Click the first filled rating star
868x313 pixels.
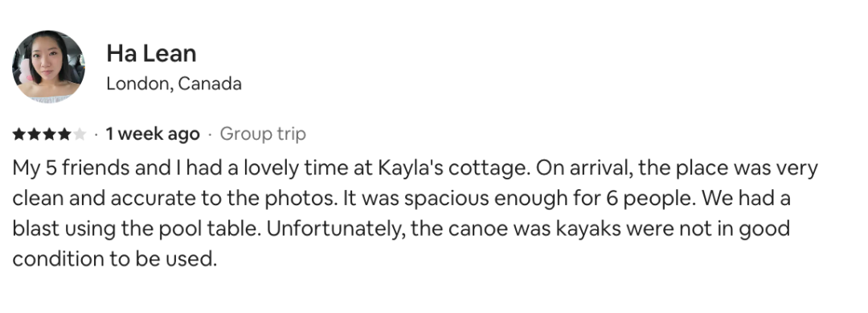tap(18, 134)
